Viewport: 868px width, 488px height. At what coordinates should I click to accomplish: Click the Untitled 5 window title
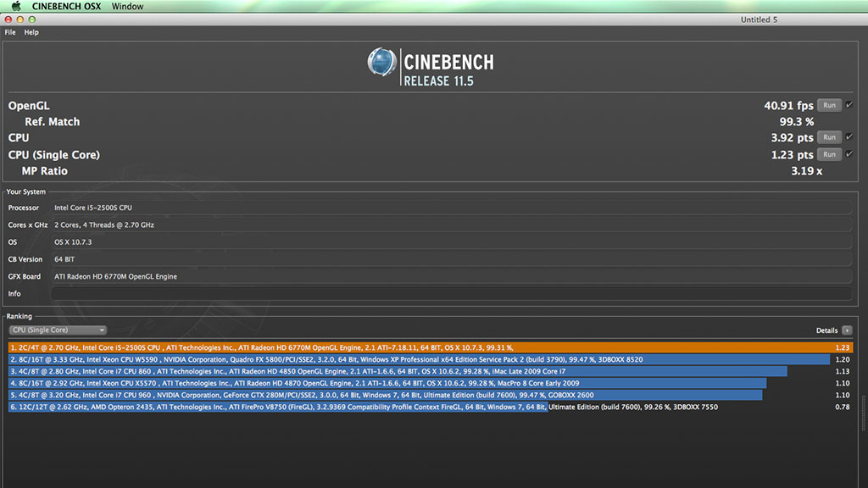coord(759,19)
